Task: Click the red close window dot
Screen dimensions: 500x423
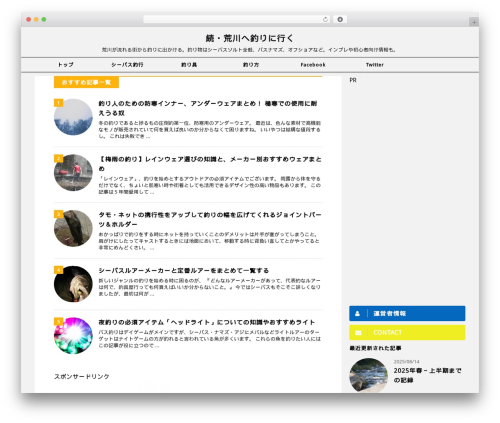Action: tap(29, 19)
